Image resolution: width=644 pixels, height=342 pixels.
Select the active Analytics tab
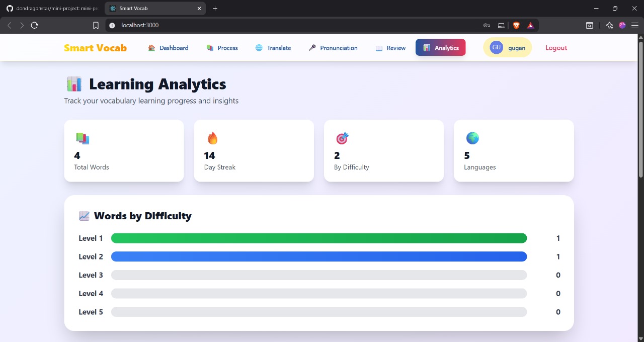[441, 48]
